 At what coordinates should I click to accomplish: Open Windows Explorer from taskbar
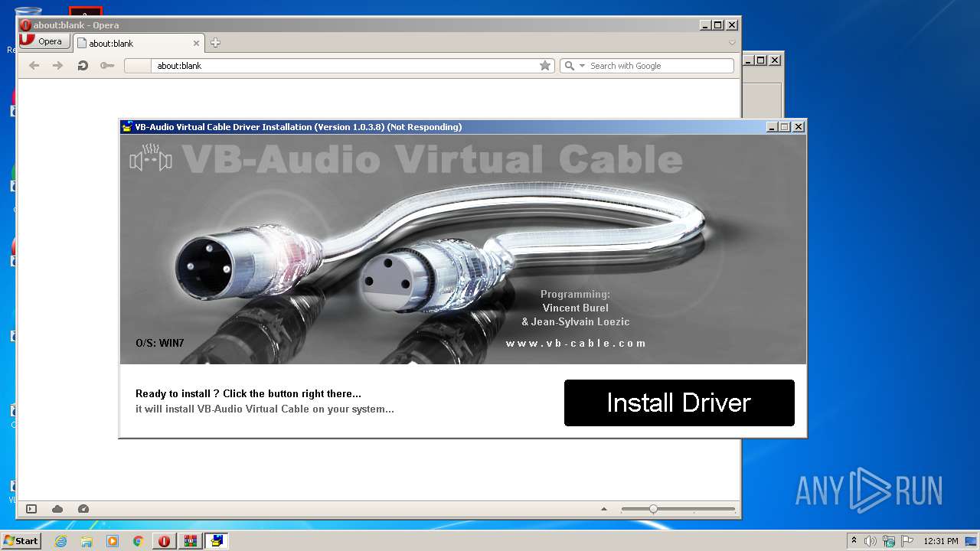(87, 541)
